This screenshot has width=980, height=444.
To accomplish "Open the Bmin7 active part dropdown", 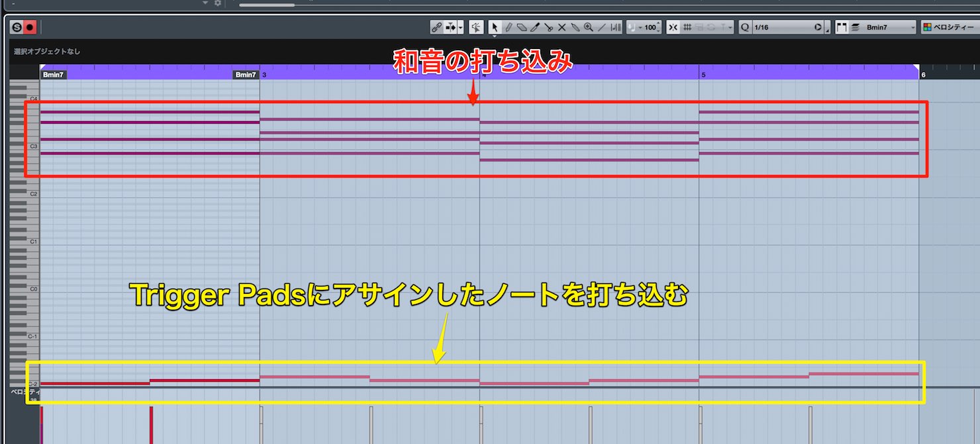I will [x=889, y=27].
